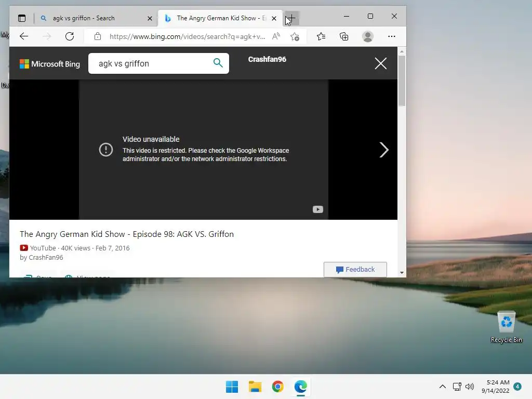Click the Microsoft Bing logo

pos(50,64)
